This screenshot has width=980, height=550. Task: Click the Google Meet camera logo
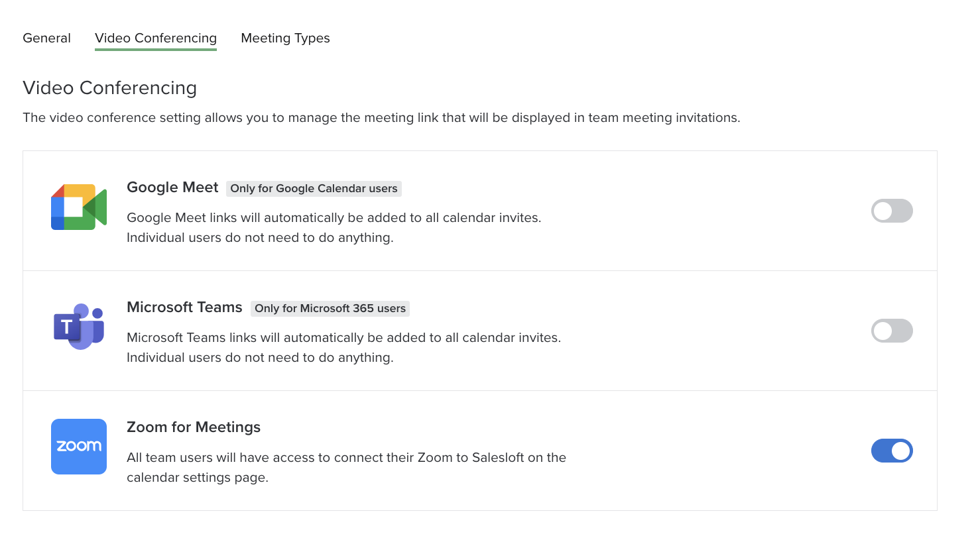coord(78,207)
